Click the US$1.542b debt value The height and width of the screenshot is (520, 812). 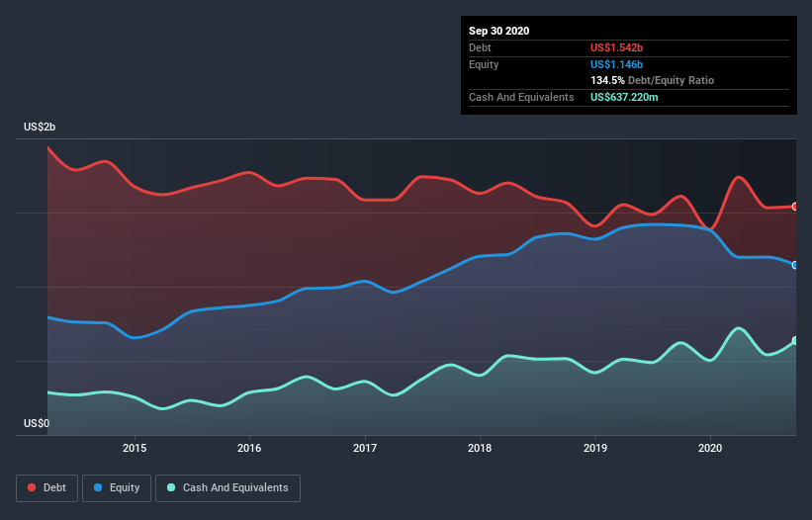(x=617, y=47)
